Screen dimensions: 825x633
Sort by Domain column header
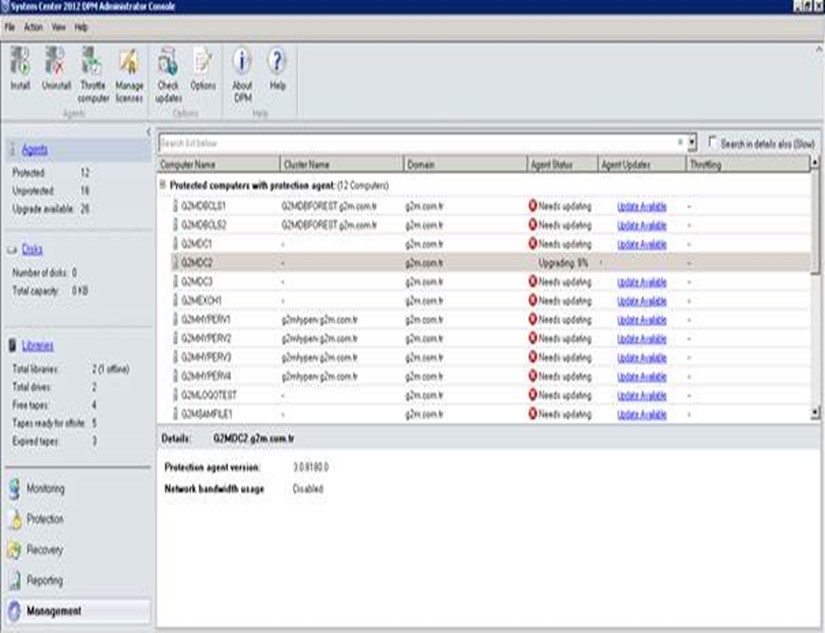coord(465,164)
